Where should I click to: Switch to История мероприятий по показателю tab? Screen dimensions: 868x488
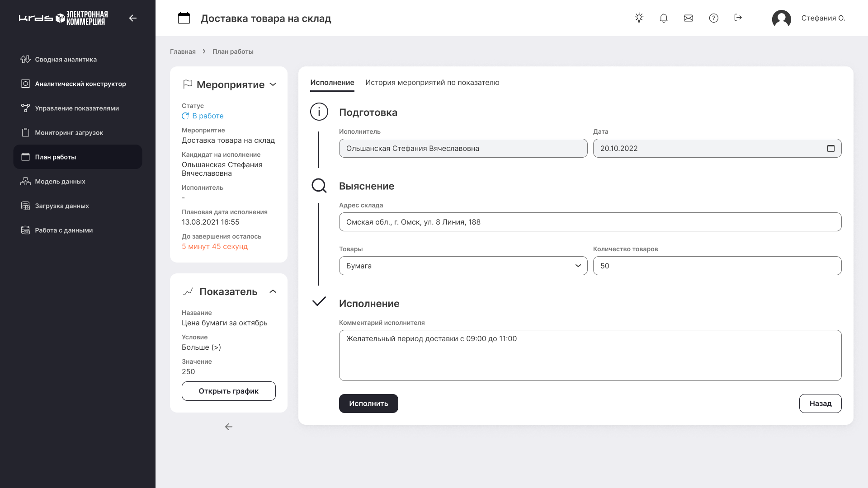[x=432, y=83]
